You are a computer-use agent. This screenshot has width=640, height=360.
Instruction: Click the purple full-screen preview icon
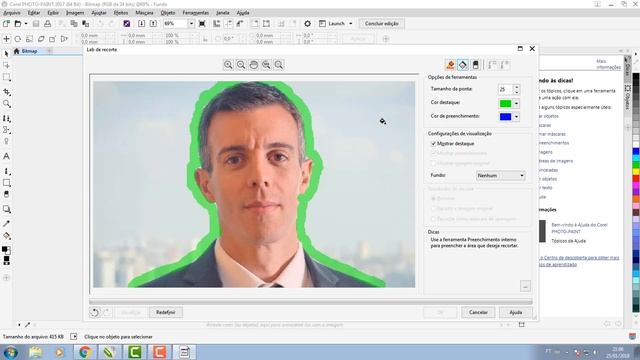click(127, 24)
